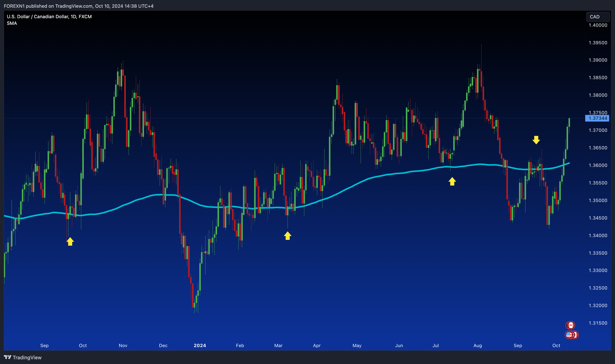Click the partially hidden rightmost Canadian flag icon
615x364 pixels.
[576, 335]
